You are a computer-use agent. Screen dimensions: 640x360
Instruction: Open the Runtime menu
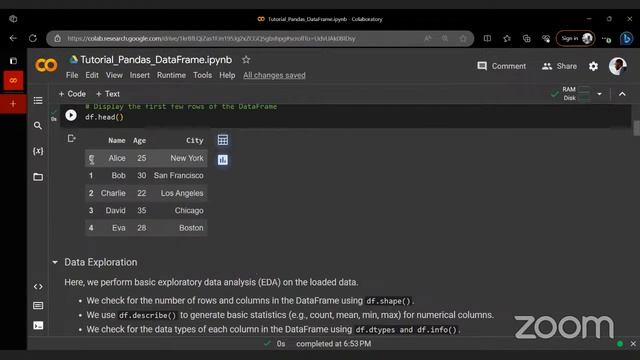pos(171,75)
